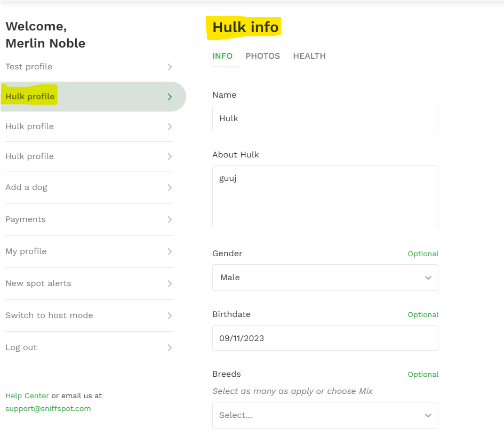504x435 pixels.
Task: Click the Welcome, Merlin Noble heading
Action: 45,35
